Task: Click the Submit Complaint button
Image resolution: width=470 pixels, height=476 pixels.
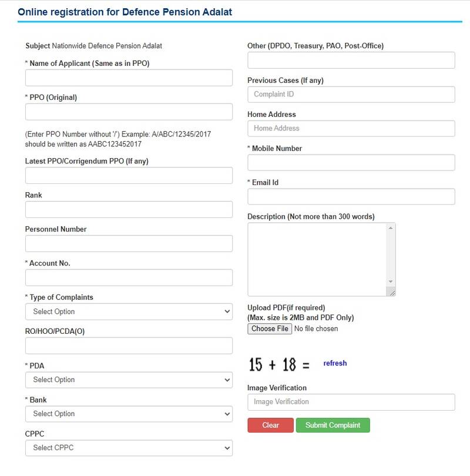Action: coord(333,425)
